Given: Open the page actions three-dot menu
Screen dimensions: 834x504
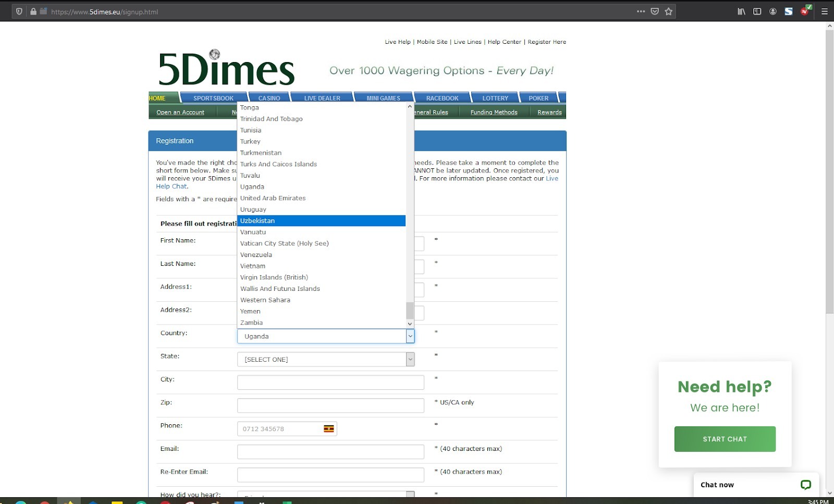Looking at the screenshot, I should [x=641, y=11].
